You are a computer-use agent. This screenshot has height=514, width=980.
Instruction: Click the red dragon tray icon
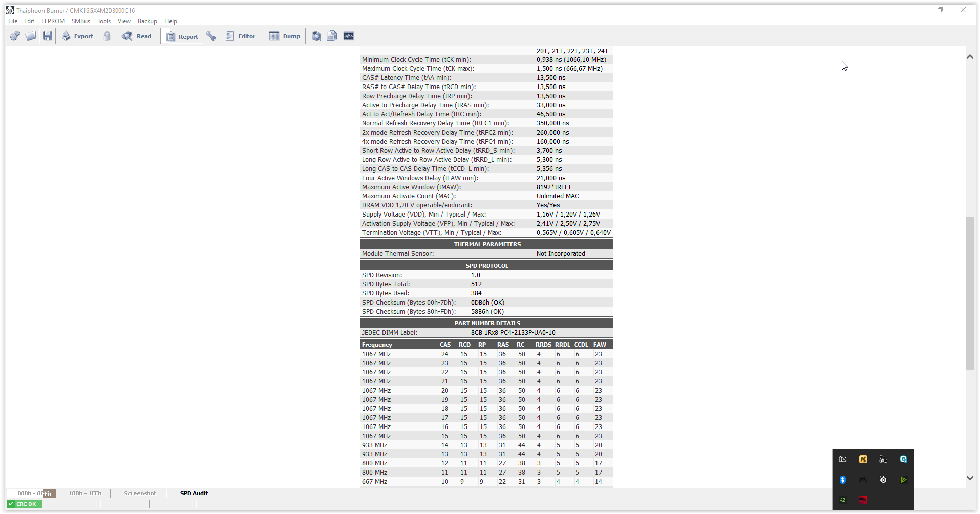pos(863,500)
